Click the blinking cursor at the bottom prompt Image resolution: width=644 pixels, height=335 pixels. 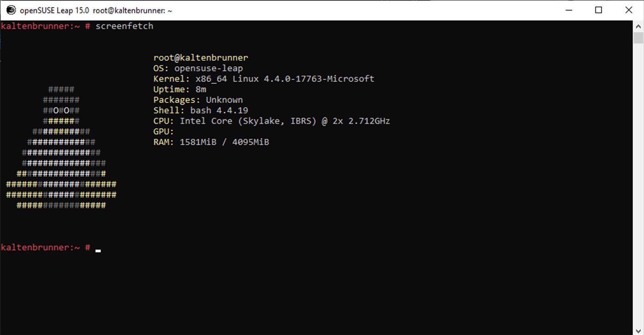98,251
